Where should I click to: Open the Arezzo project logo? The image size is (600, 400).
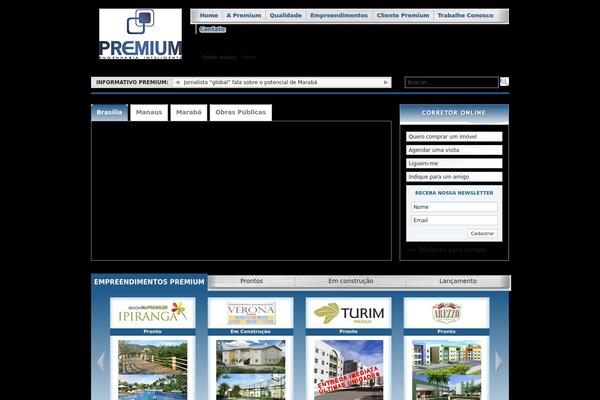tap(446, 313)
